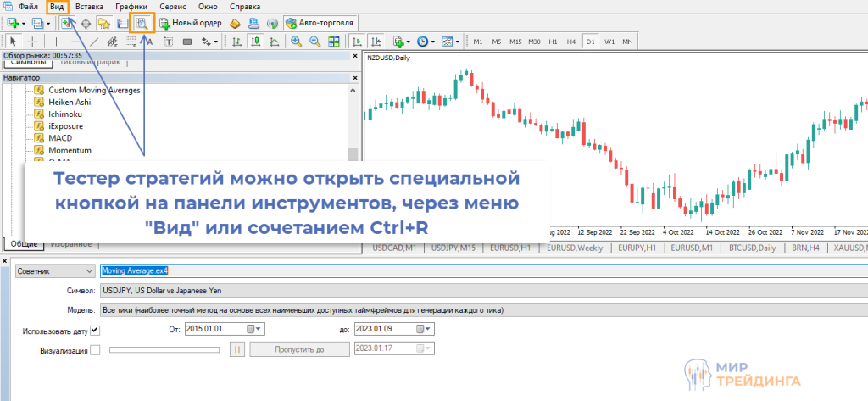This screenshot has height=401, width=868.
Task: Select the H4 timeframe button
Action: tap(571, 41)
